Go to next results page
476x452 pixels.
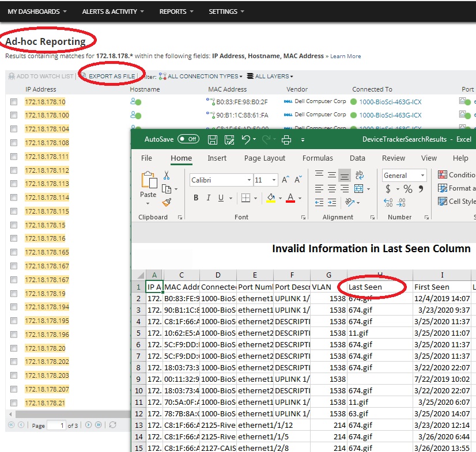88,425
